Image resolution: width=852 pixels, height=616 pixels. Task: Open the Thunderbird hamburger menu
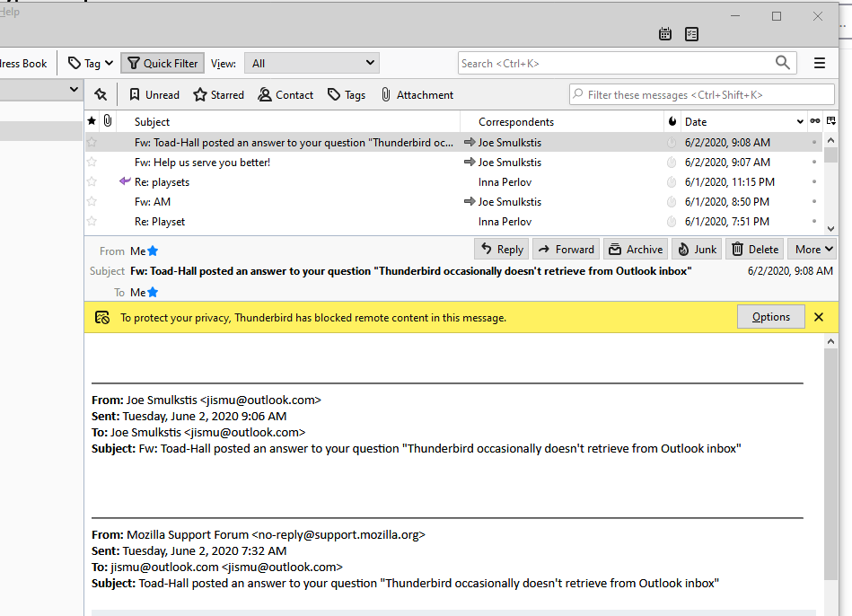[820, 63]
